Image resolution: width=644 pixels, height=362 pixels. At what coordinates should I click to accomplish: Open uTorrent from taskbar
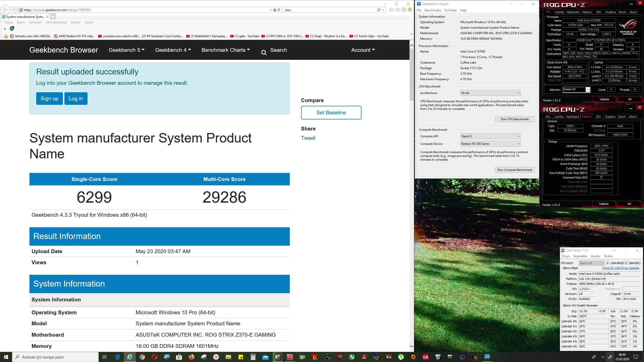pos(401,357)
